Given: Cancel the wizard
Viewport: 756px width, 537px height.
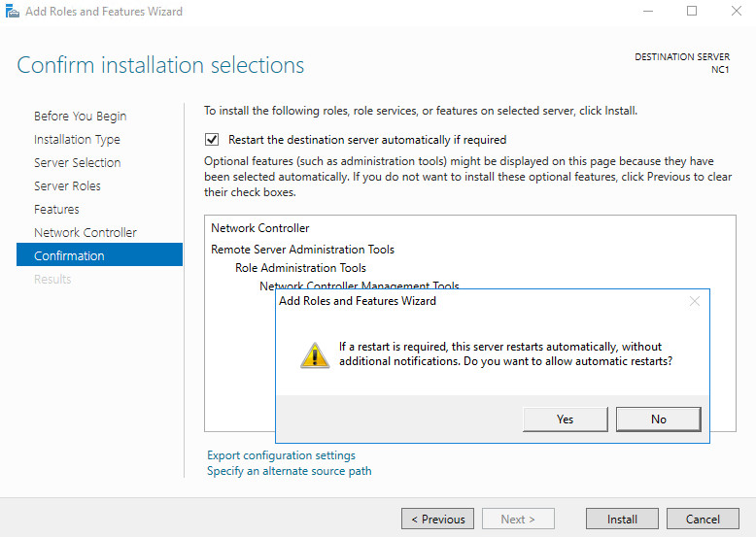Looking at the screenshot, I should [703, 520].
